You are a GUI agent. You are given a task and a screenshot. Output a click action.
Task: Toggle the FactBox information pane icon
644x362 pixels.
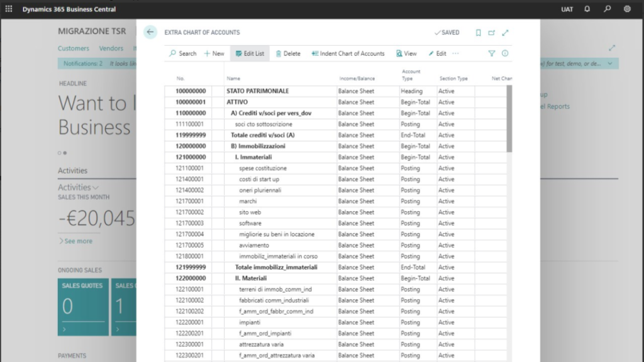pyautogui.click(x=505, y=53)
